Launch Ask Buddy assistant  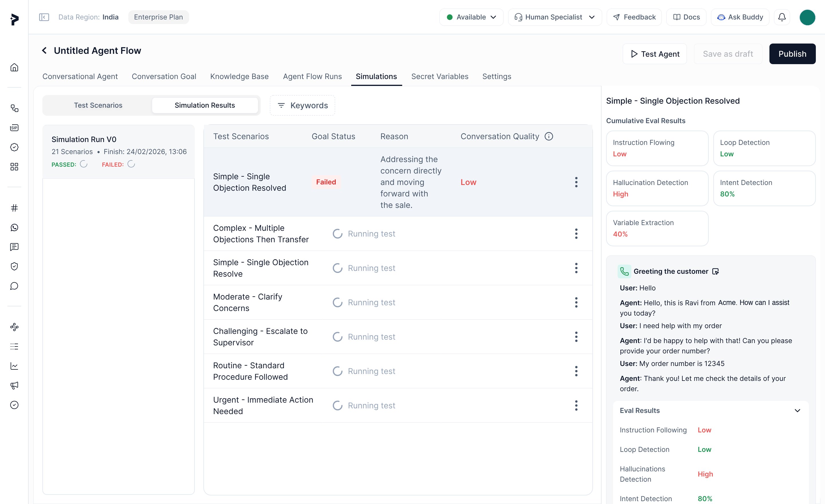[740, 17]
